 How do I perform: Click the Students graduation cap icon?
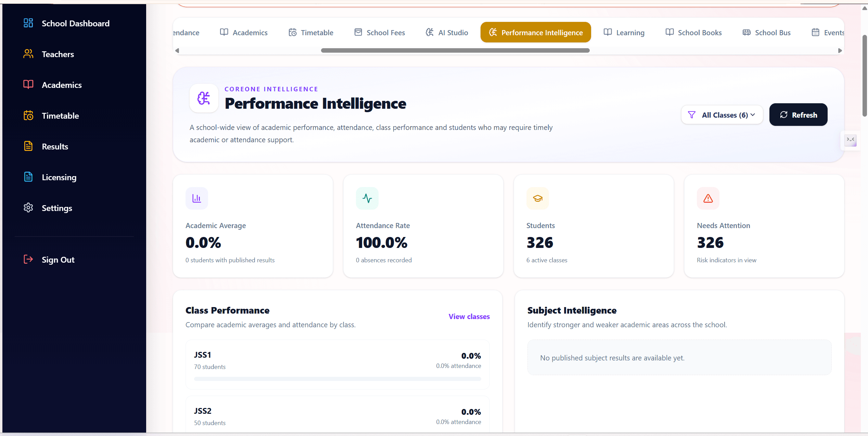(x=537, y=198)
